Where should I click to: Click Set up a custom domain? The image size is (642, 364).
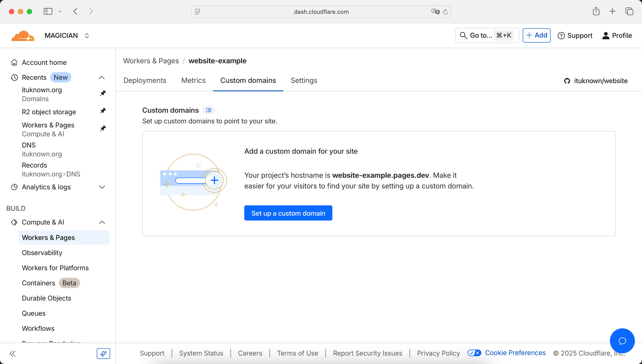tap(288, 213)
